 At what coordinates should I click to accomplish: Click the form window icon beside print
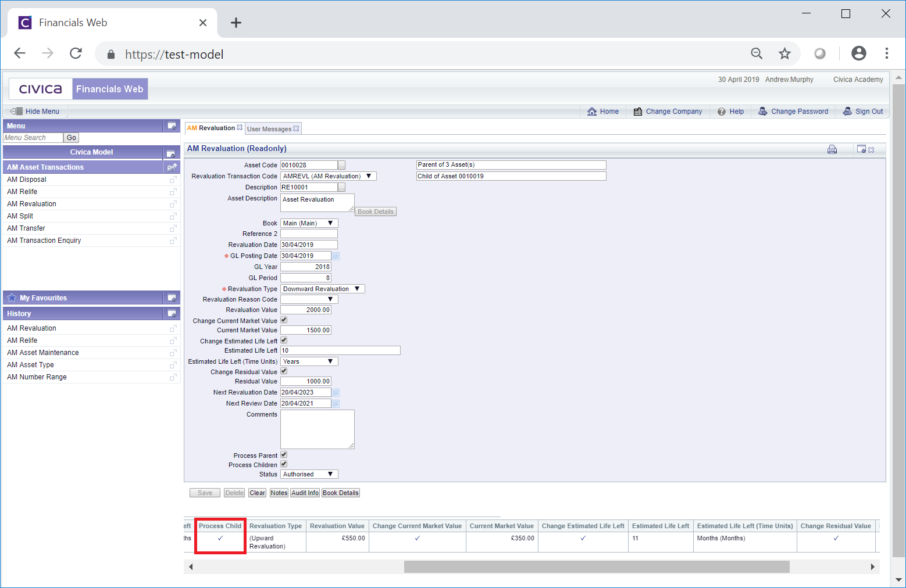tap(861, 149)
